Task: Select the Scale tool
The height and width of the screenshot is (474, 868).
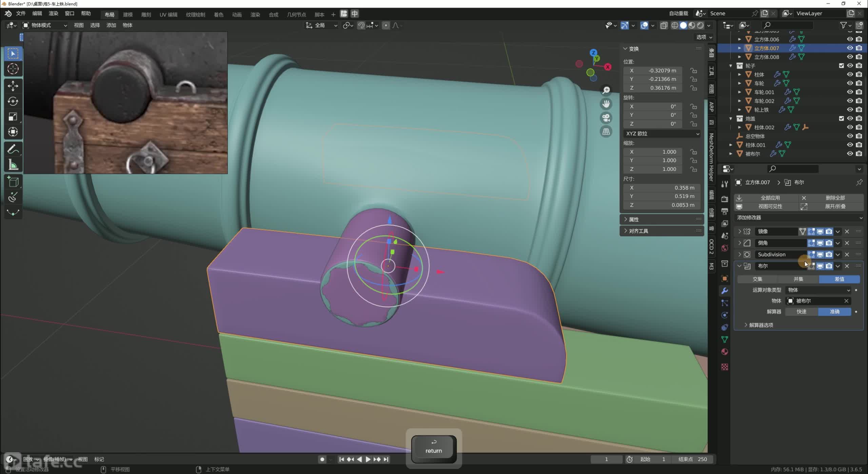Action: pyautogui.click(x=13, y=117)
